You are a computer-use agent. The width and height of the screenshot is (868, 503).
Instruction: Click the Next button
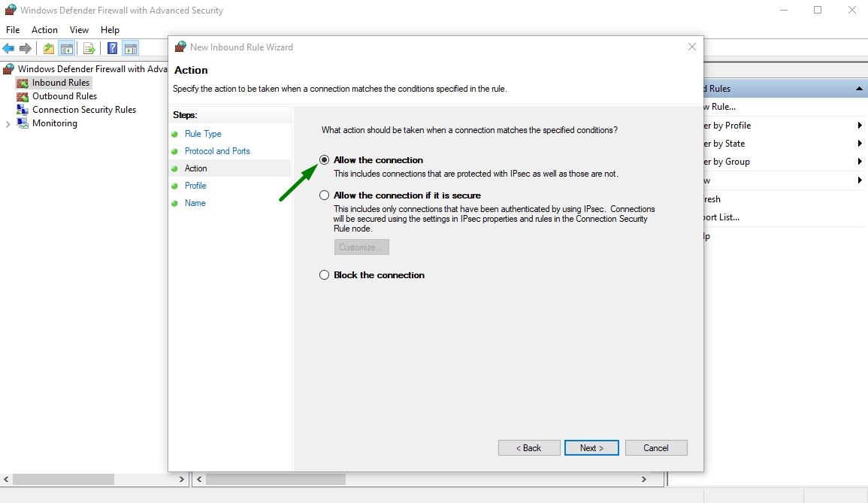point(591,447)
